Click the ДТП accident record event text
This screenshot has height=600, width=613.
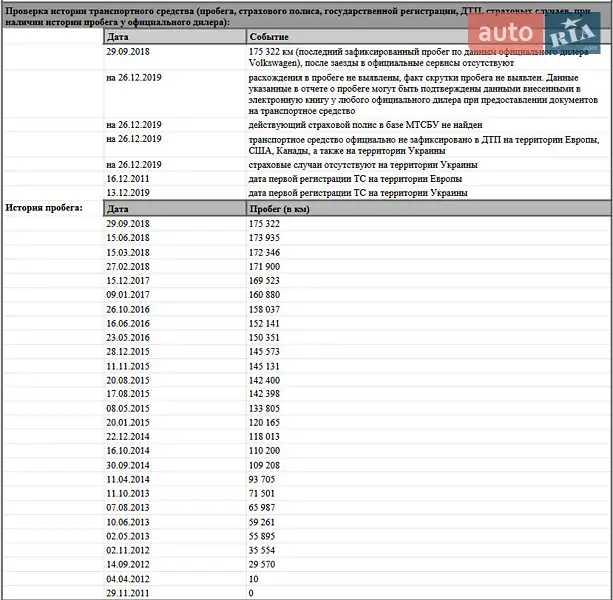(420, 144)
